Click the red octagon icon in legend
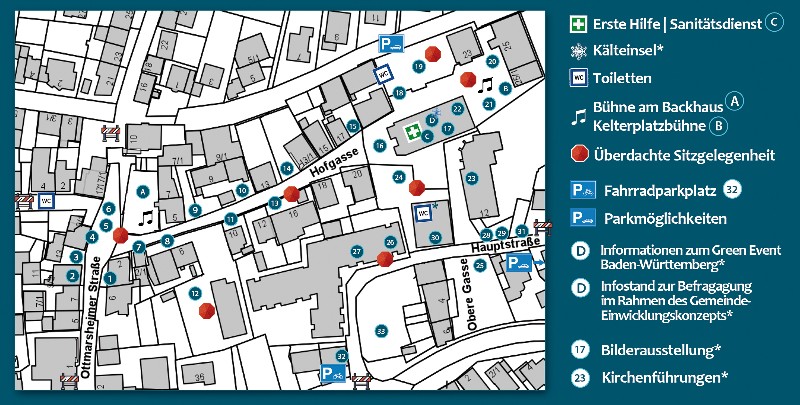The width and height of the screenshot is (800, 405). (578, 154)
